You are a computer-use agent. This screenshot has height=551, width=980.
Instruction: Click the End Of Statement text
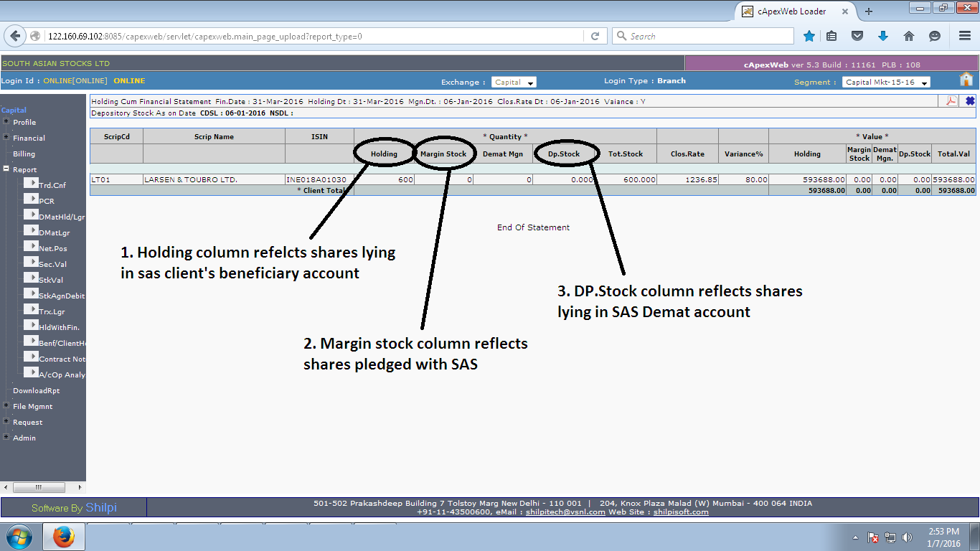(x=533, y=227)
